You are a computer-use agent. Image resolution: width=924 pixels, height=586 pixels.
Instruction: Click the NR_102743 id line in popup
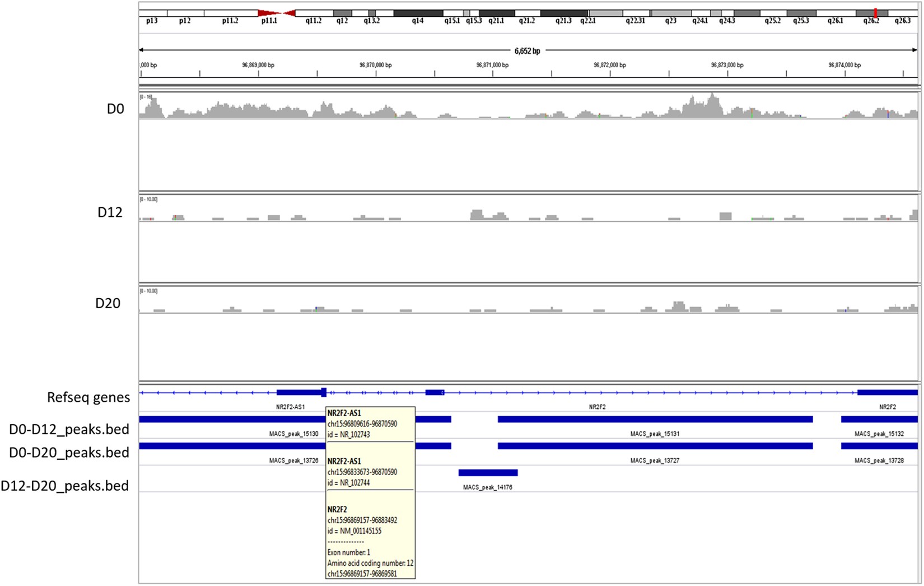click(x=349, y=435)
